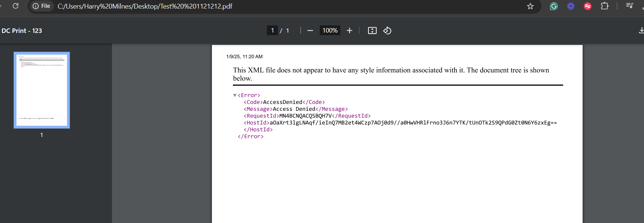Screen dimensions: 644x223
Task: Click the RequestId value in the document
Action: click(x=305, y=116)
